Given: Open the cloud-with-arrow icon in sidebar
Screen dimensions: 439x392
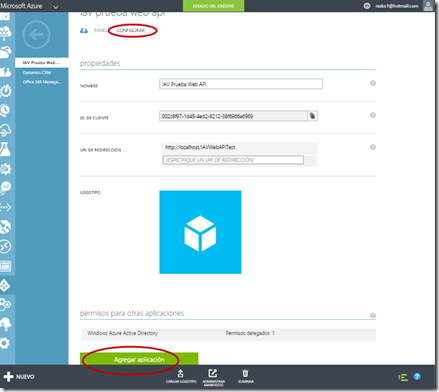Looking at the screenshot, I should pyautogui.click(x=6, y=130).
